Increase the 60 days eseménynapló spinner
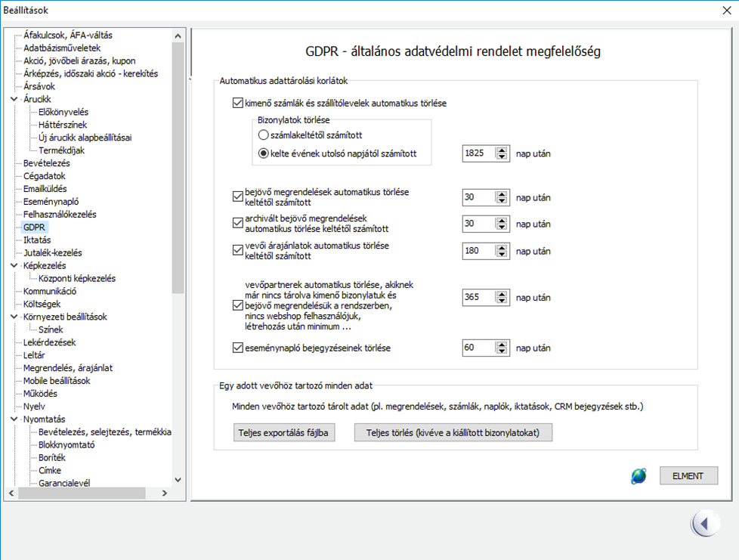This screenshot has width=739, height=560. tap(502, 345)
